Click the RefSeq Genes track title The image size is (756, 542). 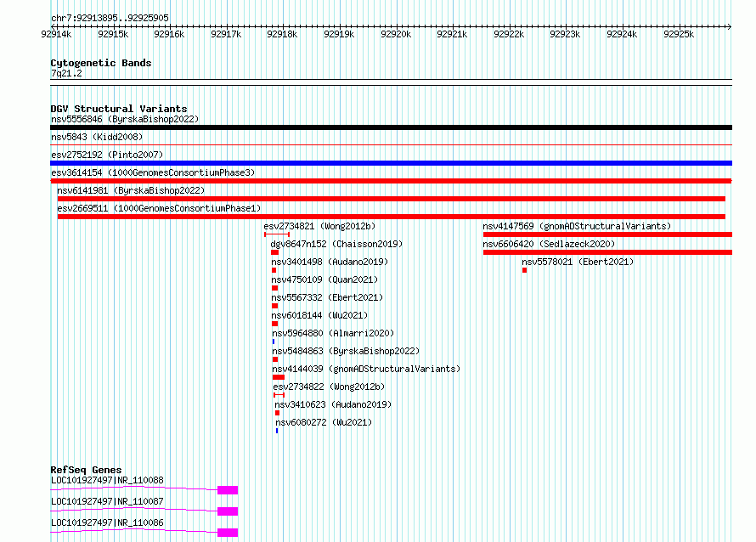(x=86, y=470)
